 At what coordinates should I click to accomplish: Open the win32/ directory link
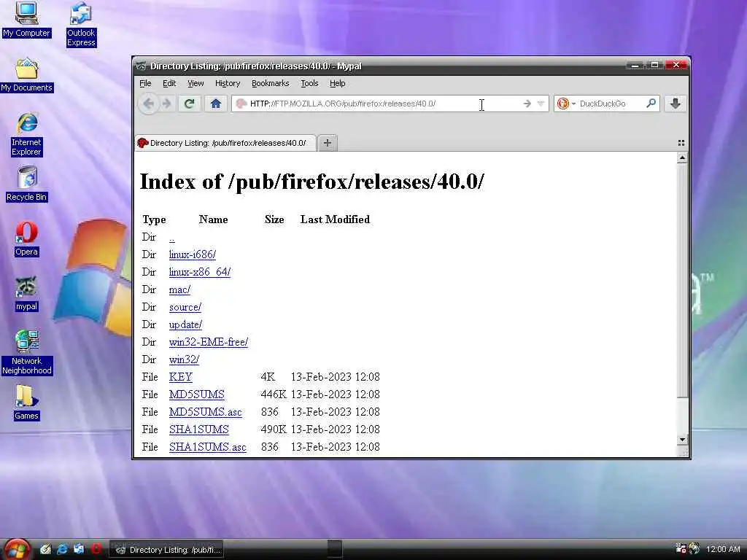(x=184, y=359)
